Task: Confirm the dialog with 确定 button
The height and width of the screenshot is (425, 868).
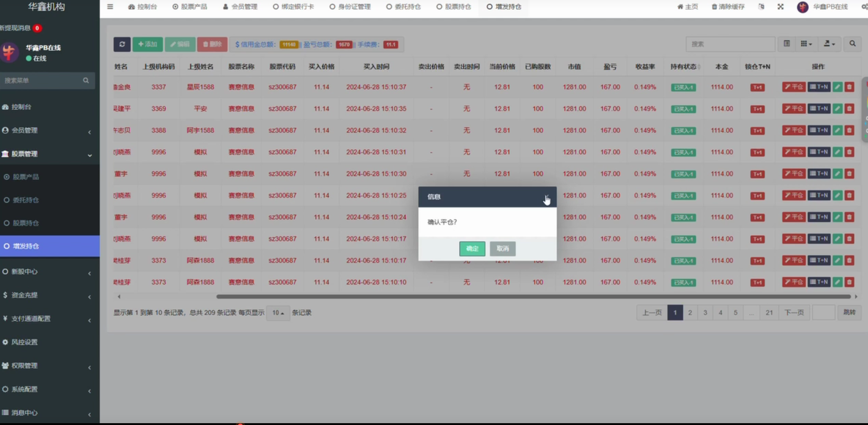Action: point(472,248)
